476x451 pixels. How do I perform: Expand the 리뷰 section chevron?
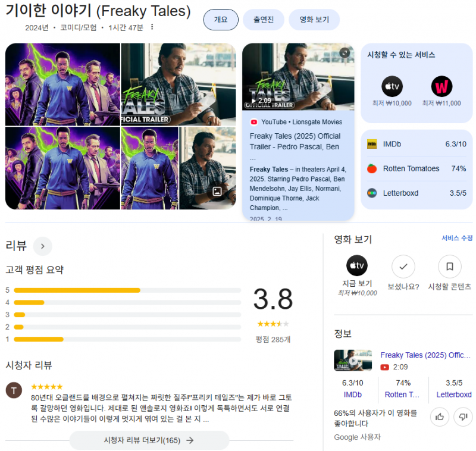click(42, 246)
